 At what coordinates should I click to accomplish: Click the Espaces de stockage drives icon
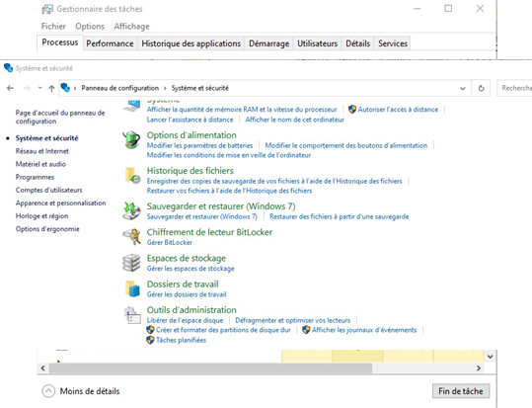(131, 263)
